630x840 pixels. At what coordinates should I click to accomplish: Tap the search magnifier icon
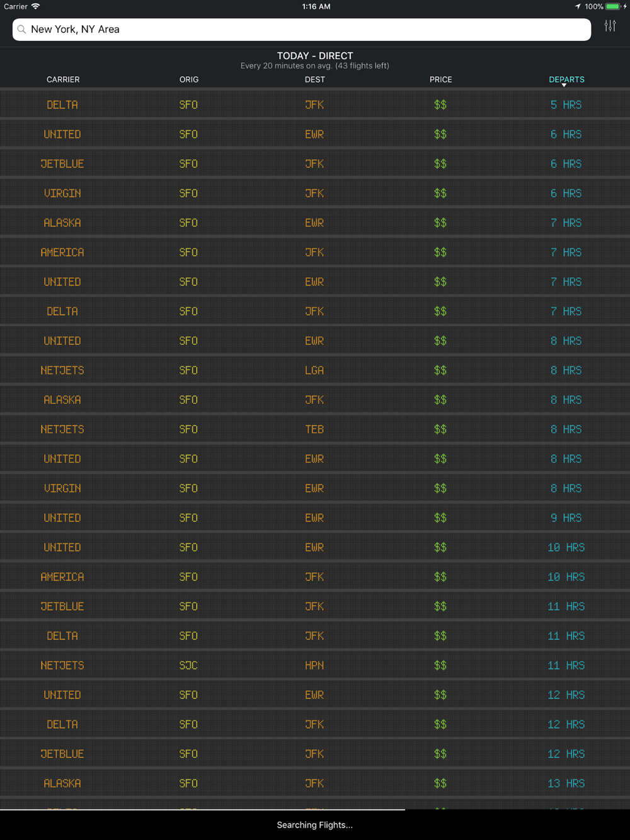(22, 30)
